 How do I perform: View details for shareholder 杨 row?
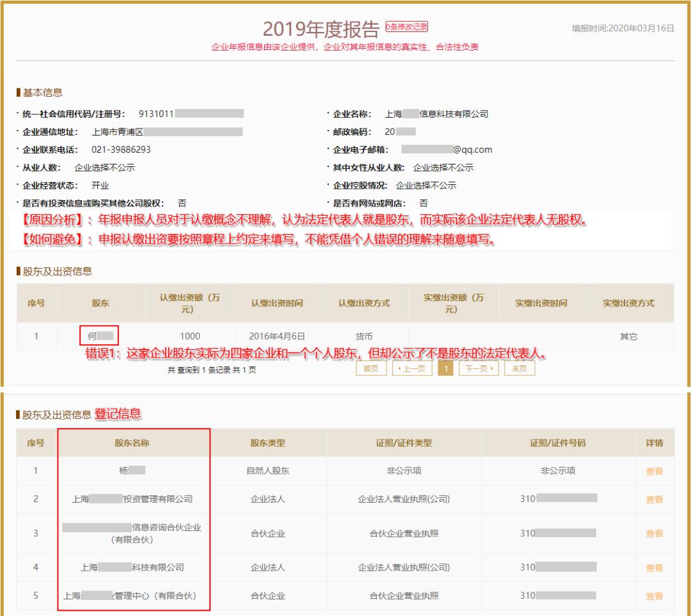tap(654, 471)
